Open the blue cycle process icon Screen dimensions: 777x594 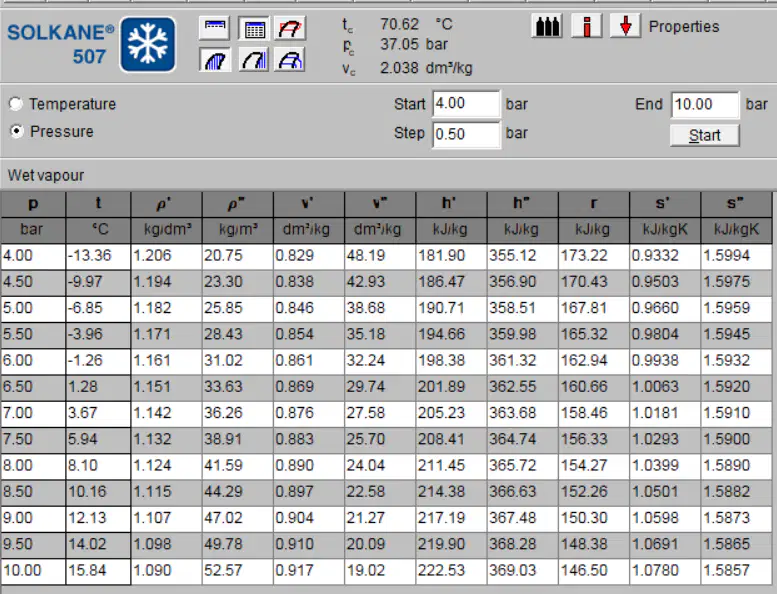click(290, 60)
